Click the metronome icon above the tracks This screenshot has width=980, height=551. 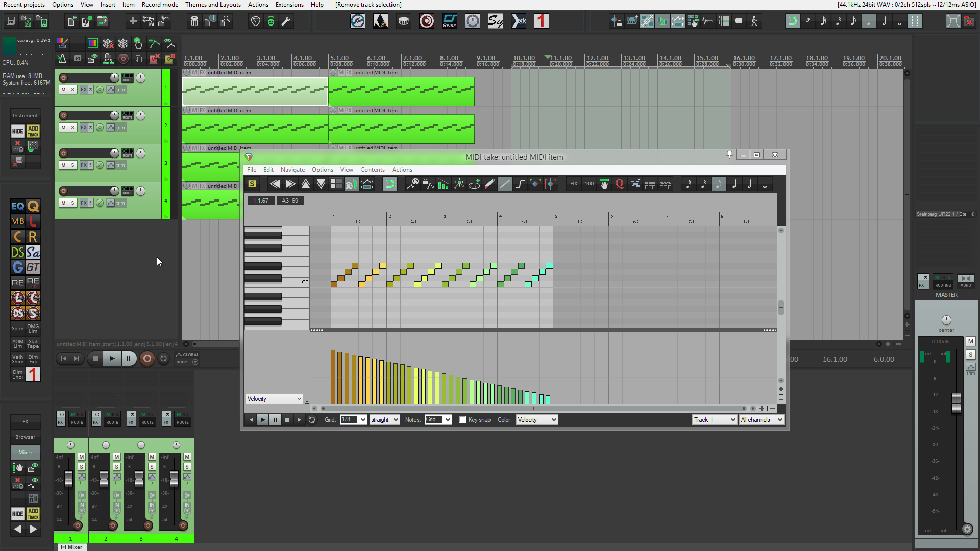[62, 59]
